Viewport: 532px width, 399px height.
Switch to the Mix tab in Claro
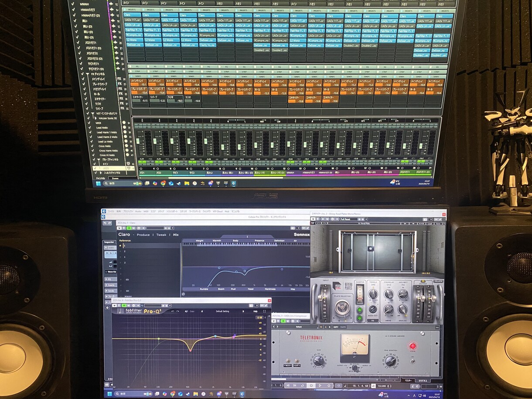[176, 235]
